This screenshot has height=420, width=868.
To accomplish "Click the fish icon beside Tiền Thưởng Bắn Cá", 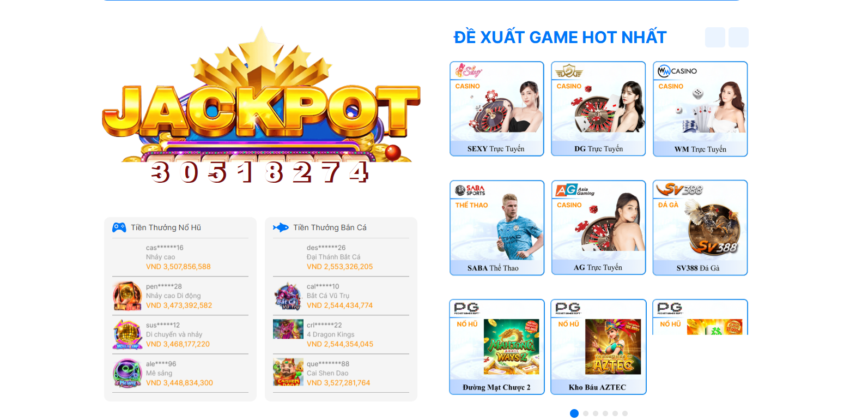I will 281,227.
